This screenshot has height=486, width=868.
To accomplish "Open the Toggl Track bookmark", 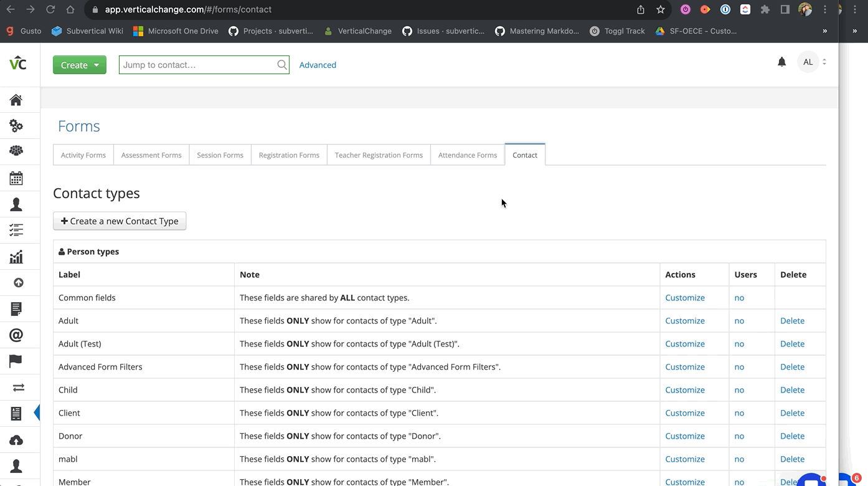I will (x=617, y=31).
